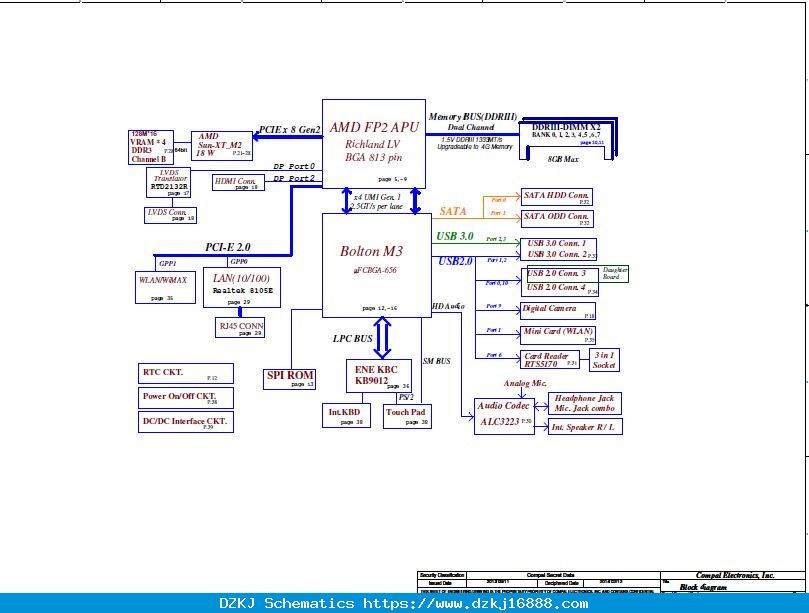Click the PCI-E 2.0 bus label
Image resolution: width=809 pixels, height=613 pixels.
pos(228,247)
